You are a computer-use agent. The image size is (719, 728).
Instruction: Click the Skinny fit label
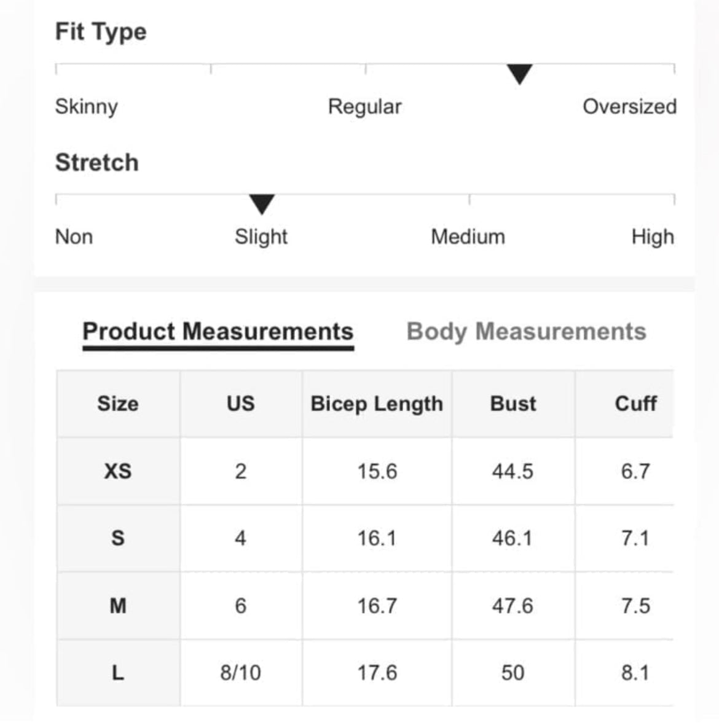87,108
